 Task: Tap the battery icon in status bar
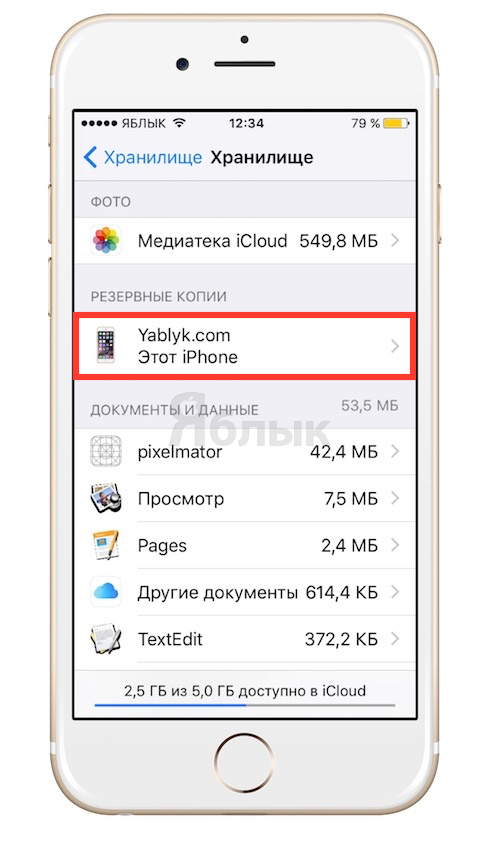pyautogui.click(x=396, y=123)
